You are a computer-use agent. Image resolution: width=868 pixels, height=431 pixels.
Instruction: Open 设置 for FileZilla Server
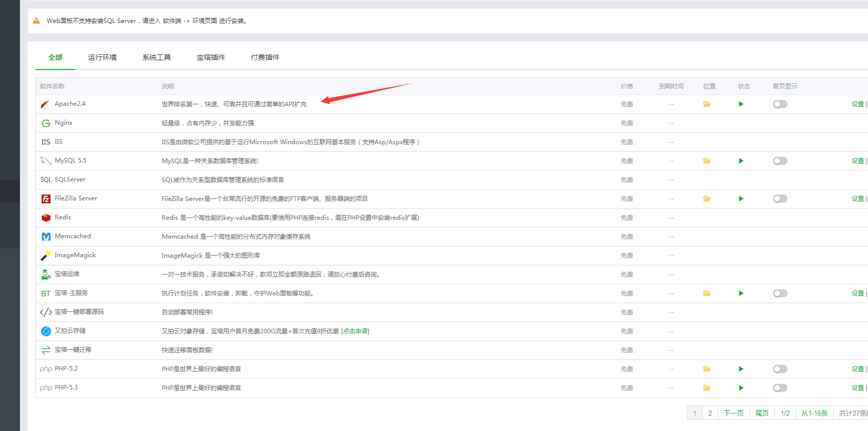[x=858, y=199]
